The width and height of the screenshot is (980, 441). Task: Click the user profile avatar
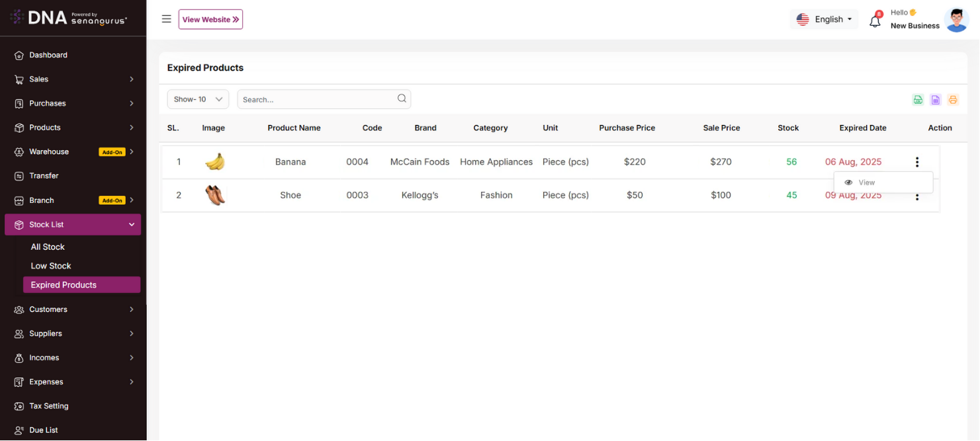pyautogui.click(x=956, y=20)
